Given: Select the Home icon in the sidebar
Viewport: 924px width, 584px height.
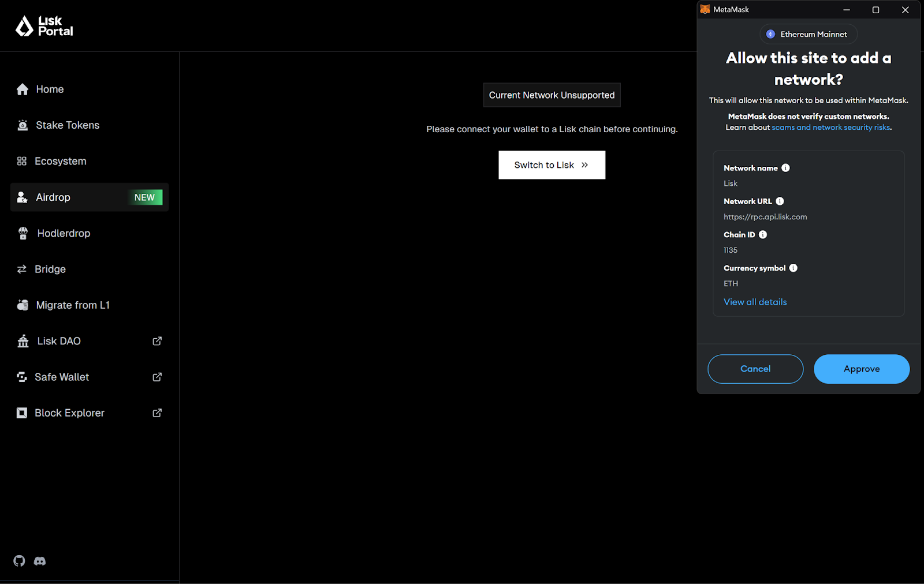Looking at the screenshot, I should [23, 89].
